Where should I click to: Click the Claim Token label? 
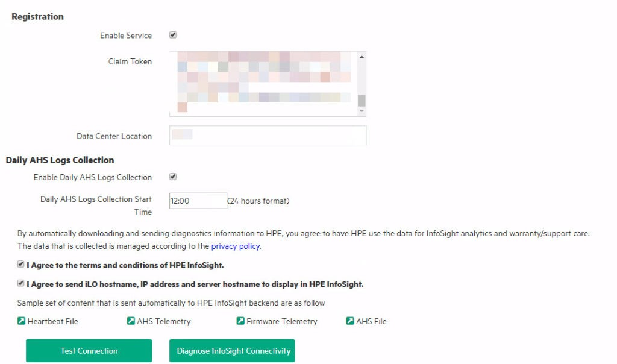[130, 61]
